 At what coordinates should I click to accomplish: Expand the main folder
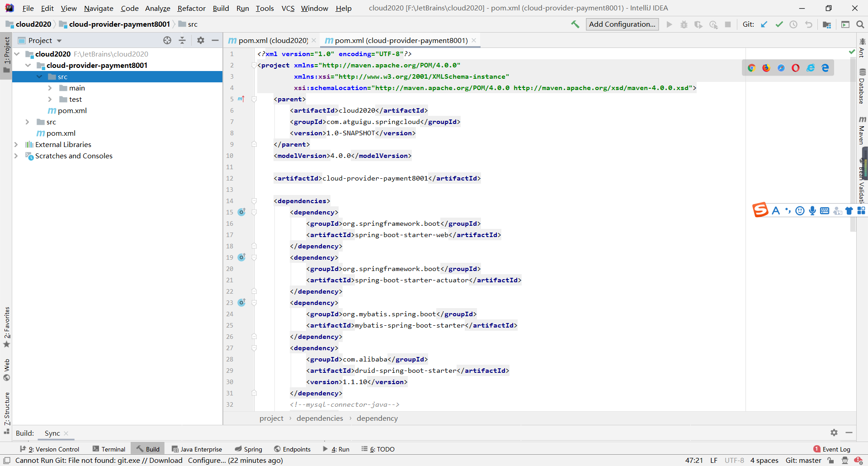(x=50, y=88)
